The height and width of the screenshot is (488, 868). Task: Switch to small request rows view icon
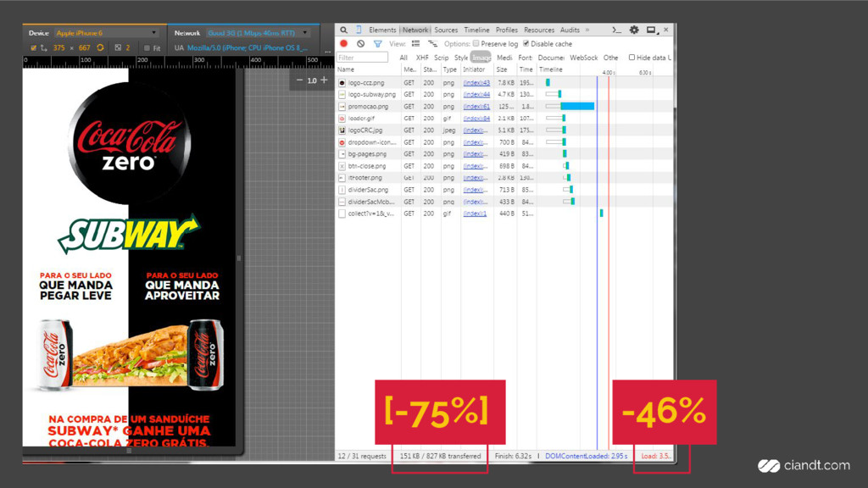pos(432,44)
